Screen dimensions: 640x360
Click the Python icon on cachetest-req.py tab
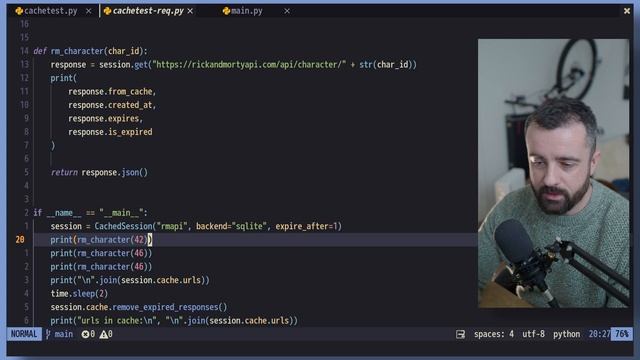point(107,11)
